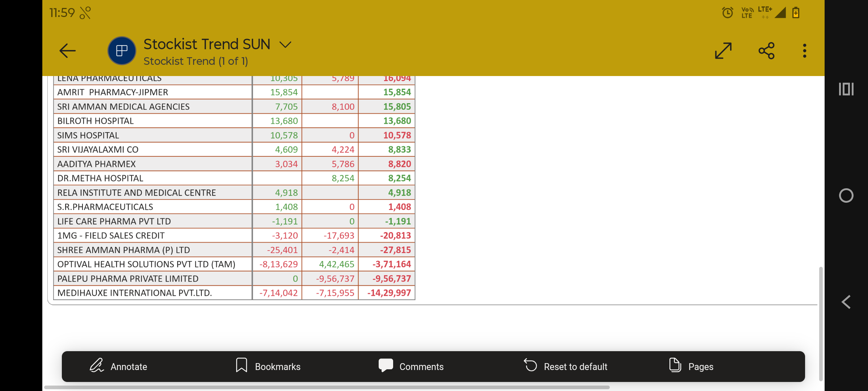Image resolution: width=868 pixels, height=391 pixels.
Task: Open Bookmarks from bottom toolbar
Action: 268,366
